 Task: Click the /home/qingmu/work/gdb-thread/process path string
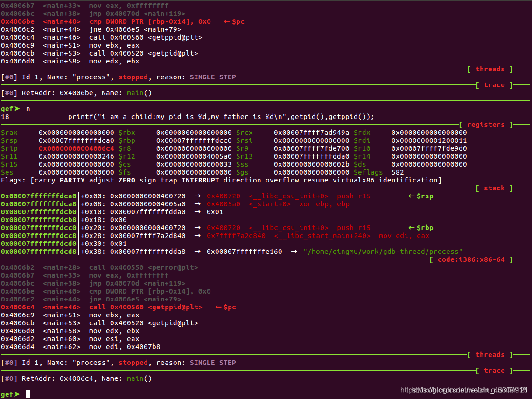pos(383,252)
